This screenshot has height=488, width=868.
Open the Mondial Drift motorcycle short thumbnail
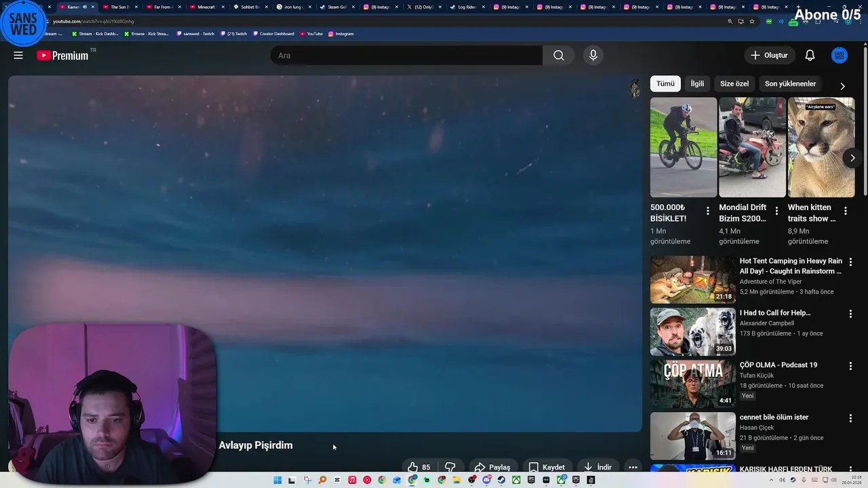coord(752,147)
